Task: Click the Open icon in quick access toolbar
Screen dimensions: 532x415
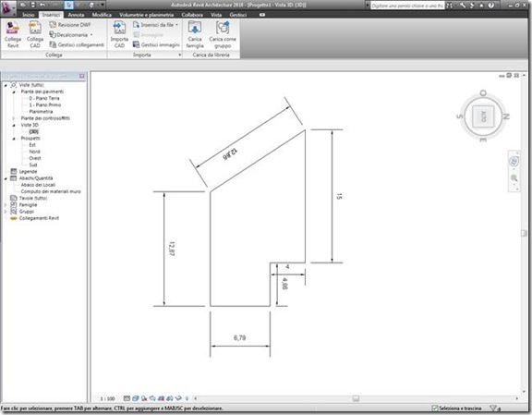Action: pos(23,5)
